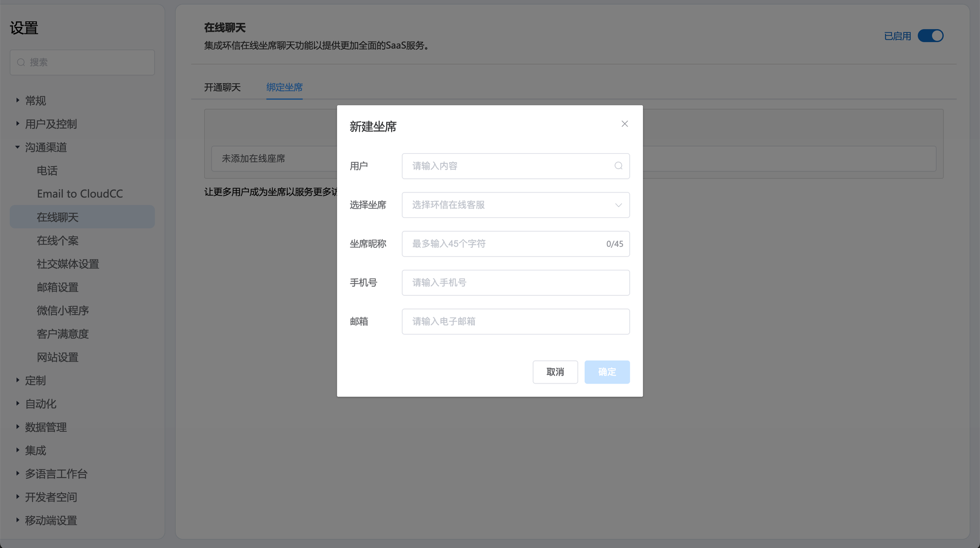Focus the 手机号 input field
This screenshot has height=548, width=980.
pos(515,283)
